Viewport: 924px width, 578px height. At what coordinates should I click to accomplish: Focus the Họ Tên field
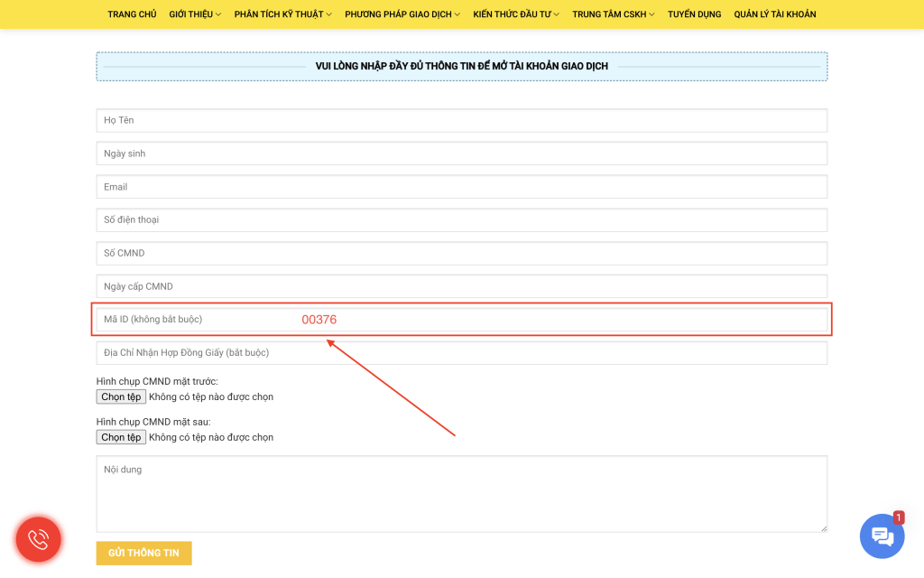(x=462, y=120)
